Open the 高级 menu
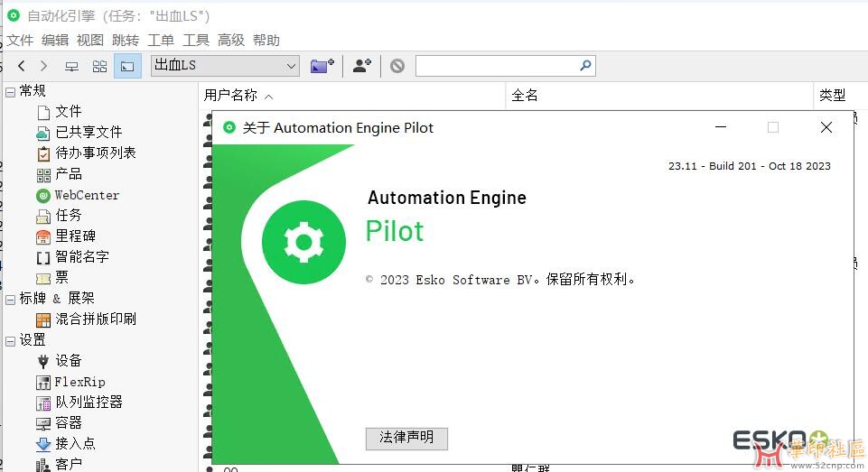This screenshot has width=868, height=472. pyautogui.click(x=231, y=41)
